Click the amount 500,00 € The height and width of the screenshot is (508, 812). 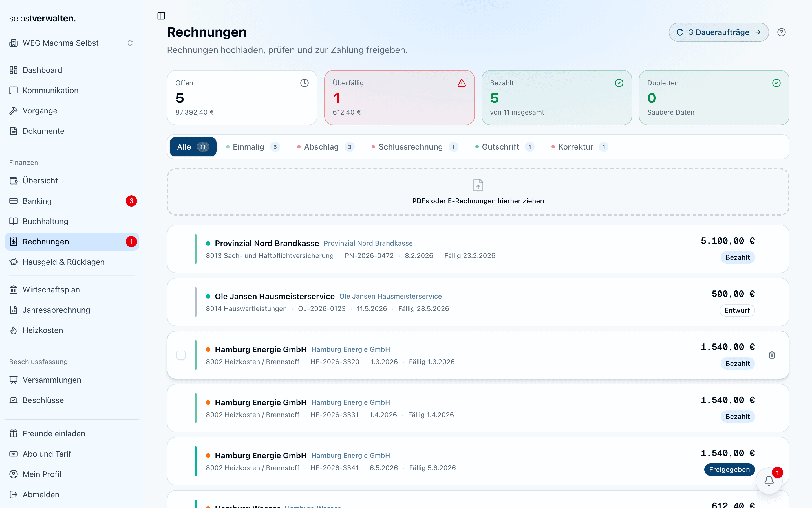[x=733, y=294]
